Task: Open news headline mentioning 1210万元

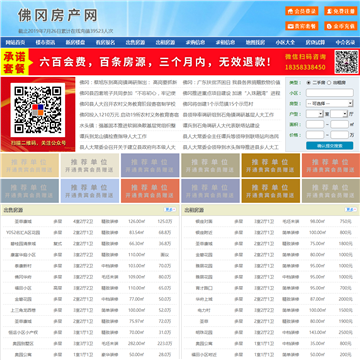Action: [129, 115]
